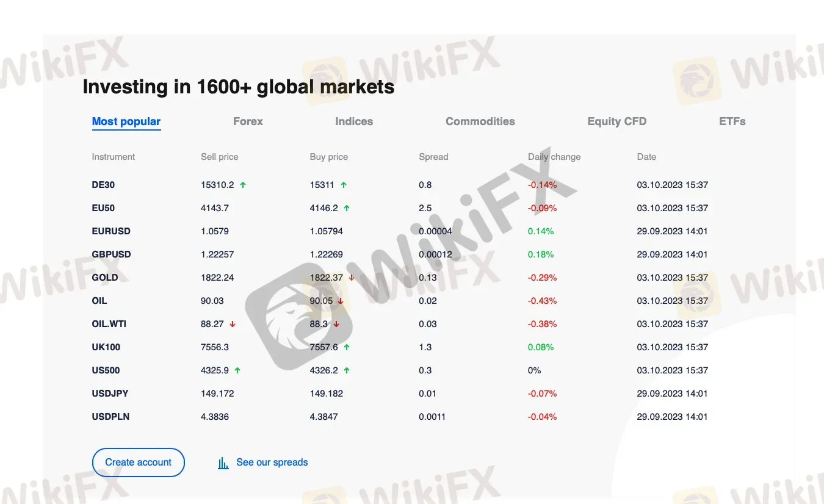Click the USDJPY instrument name

(x=110, y=394)
